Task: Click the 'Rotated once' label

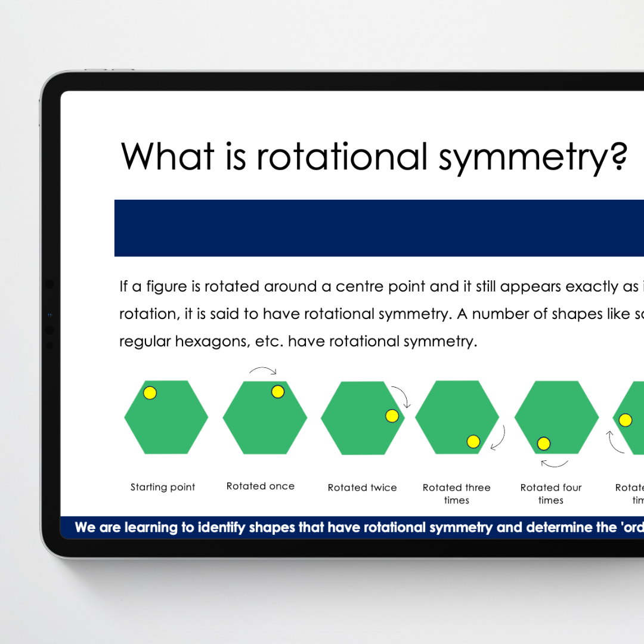Action: tap(261, 487)
